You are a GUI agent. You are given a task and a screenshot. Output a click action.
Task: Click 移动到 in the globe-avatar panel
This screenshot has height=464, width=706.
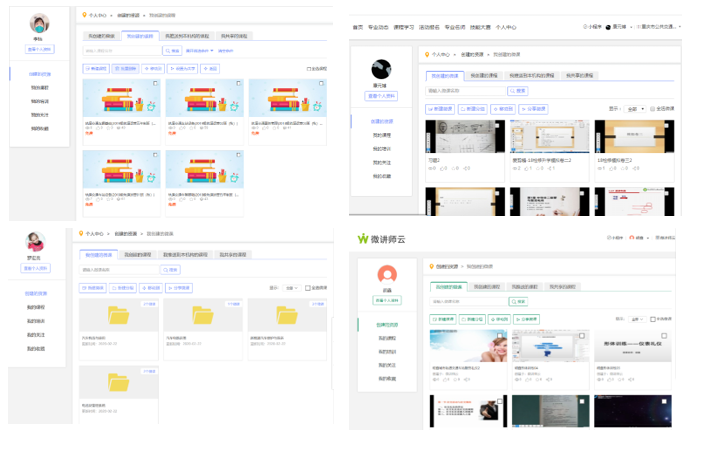coord(503,109)
